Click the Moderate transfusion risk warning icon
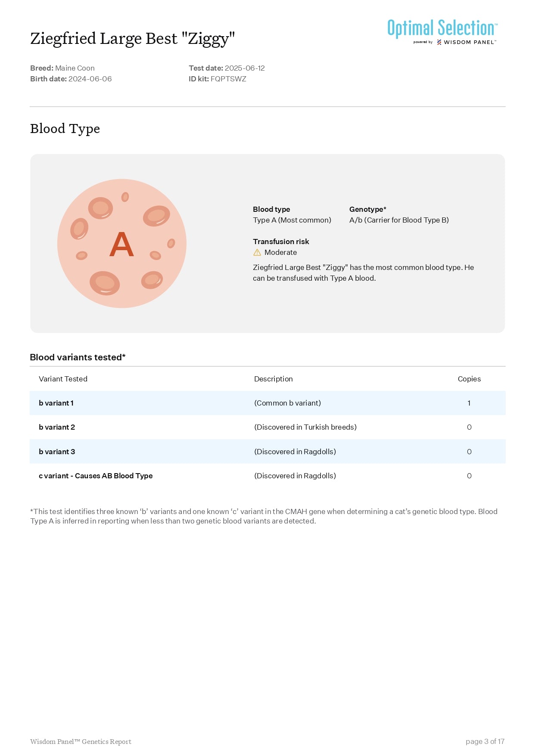This screenshot has height=756, width=535. coord(257,253)
